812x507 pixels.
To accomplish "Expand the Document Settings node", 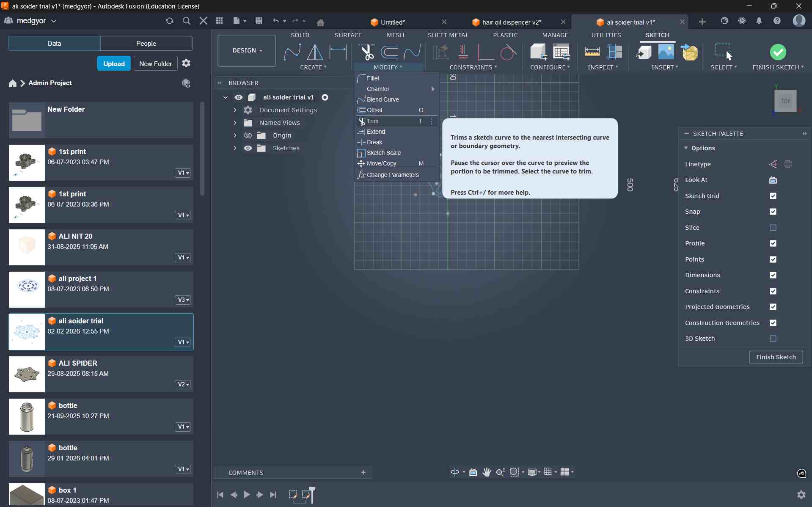I will click(x=235, y=110).
